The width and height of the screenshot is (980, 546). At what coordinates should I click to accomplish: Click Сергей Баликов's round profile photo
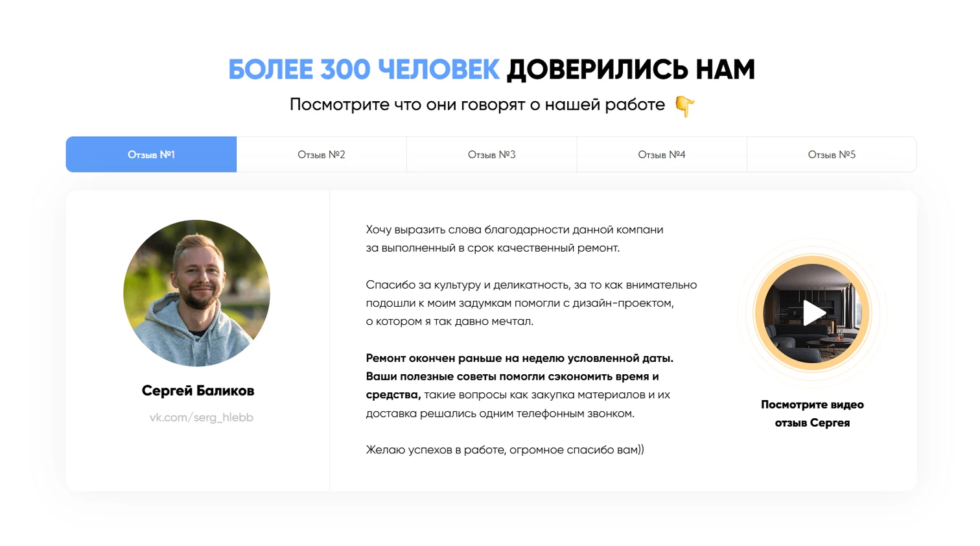coord(197,293)
